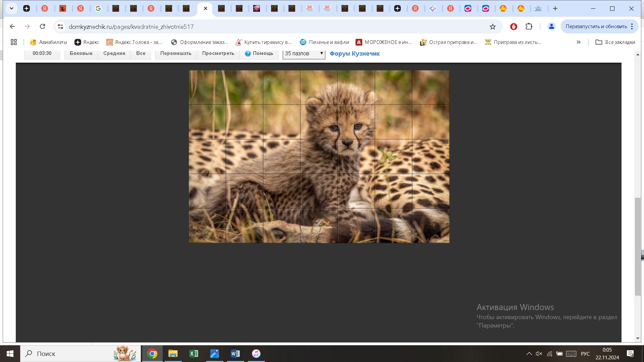Image resolution: width=644 pixels, height=362 pixels.
Task: Open the extensions puzzle-piece menu
Action: 529,26
